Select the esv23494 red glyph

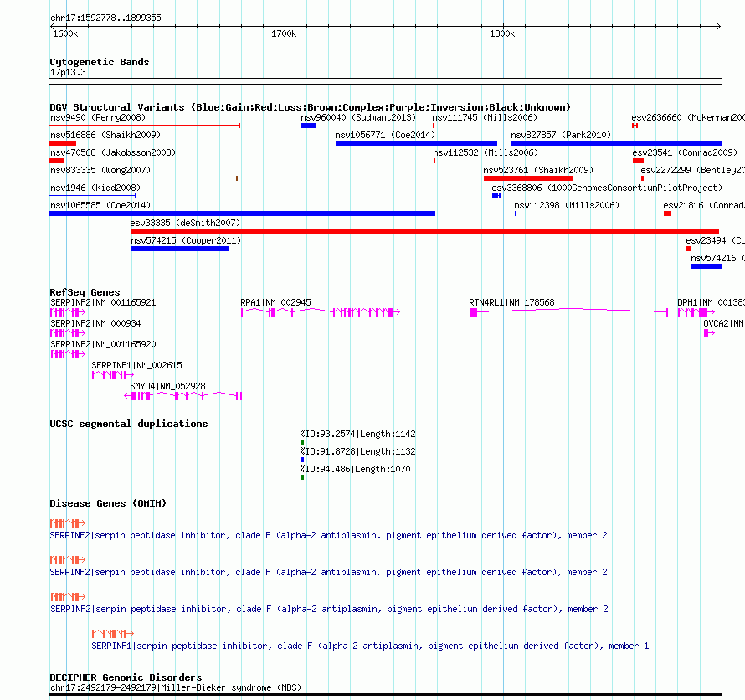coord(688,249)
